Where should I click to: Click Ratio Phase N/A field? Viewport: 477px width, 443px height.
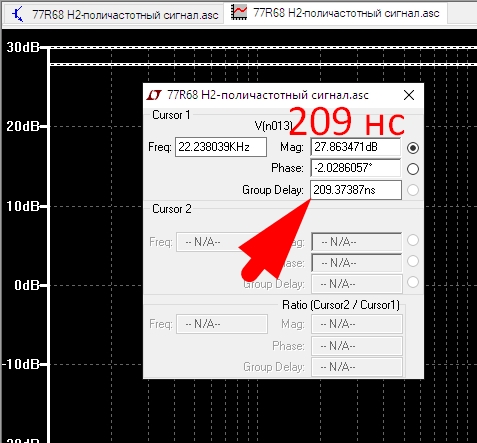coord(357,346)
